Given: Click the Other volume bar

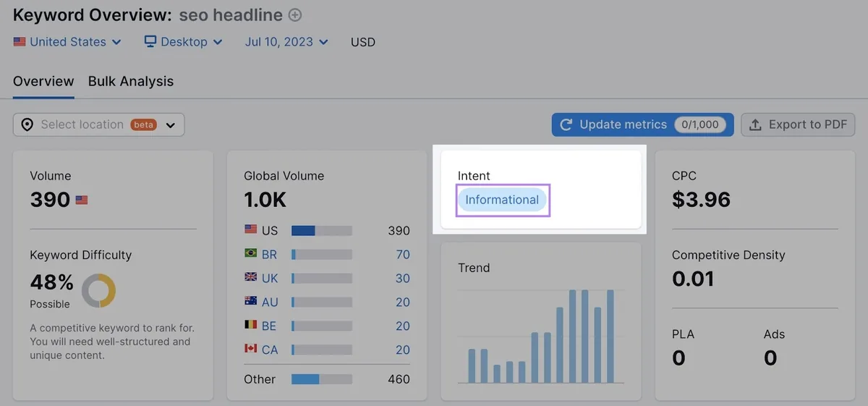Looking at the screenshot, I should point(322,379).
